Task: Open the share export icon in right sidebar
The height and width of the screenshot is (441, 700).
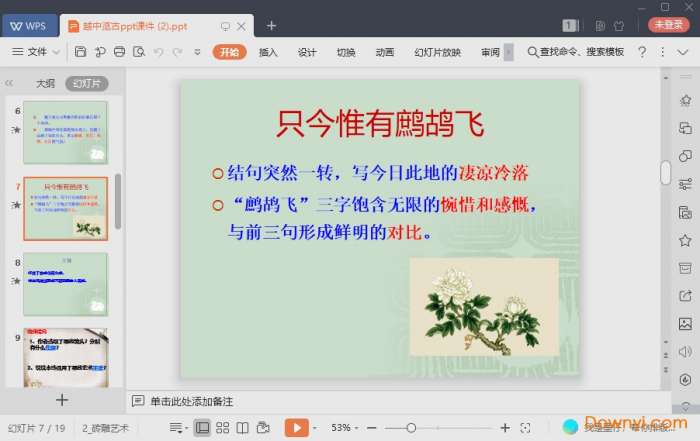Action: (685, 295)
